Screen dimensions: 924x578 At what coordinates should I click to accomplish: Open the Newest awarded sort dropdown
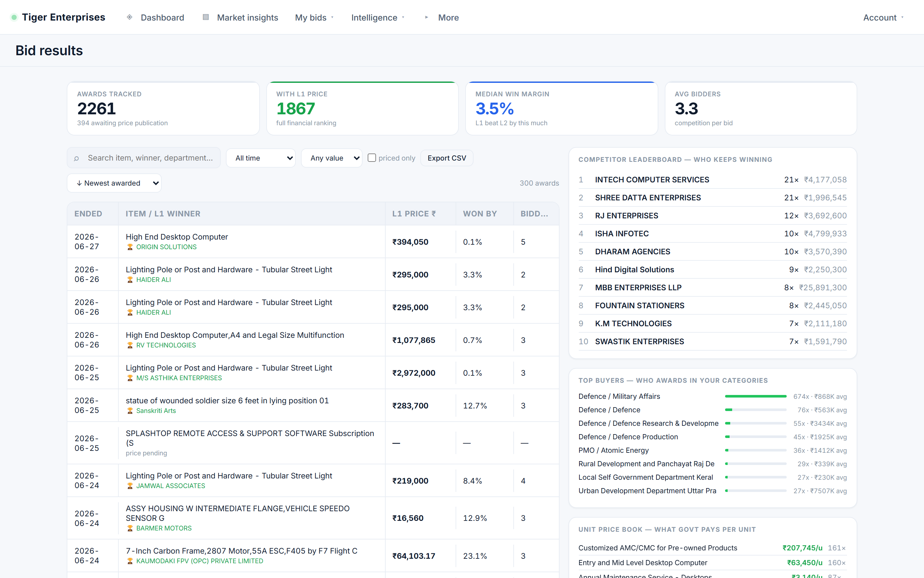pyautogui.click(x=114, y=183)
